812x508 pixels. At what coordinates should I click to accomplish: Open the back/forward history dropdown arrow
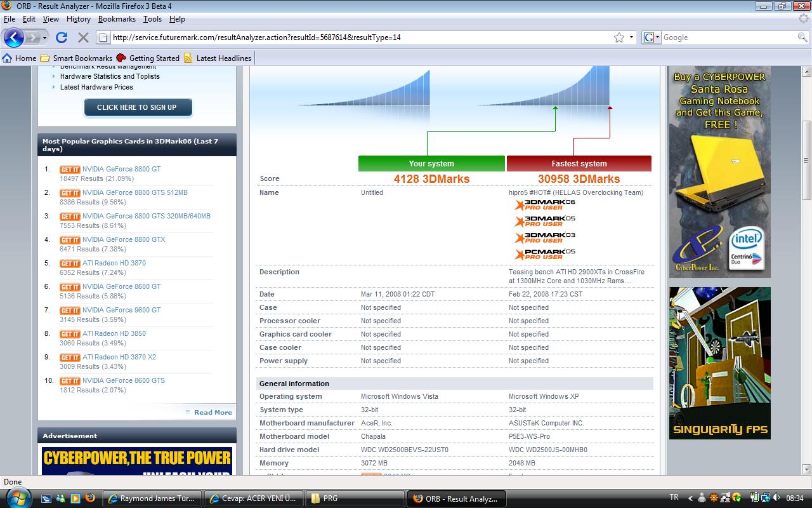click(x=44, y=37)
